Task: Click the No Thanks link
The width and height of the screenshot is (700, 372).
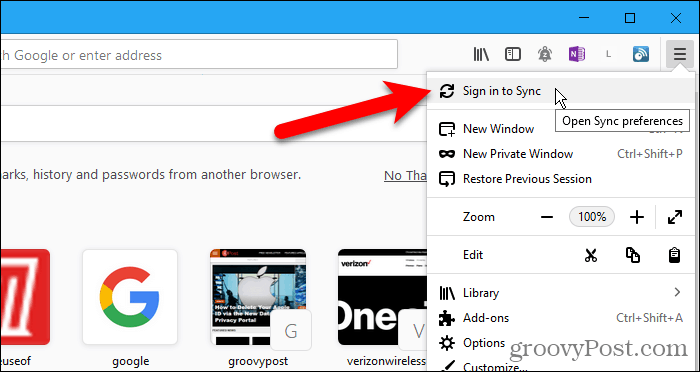Action: (x=405, y=176)
